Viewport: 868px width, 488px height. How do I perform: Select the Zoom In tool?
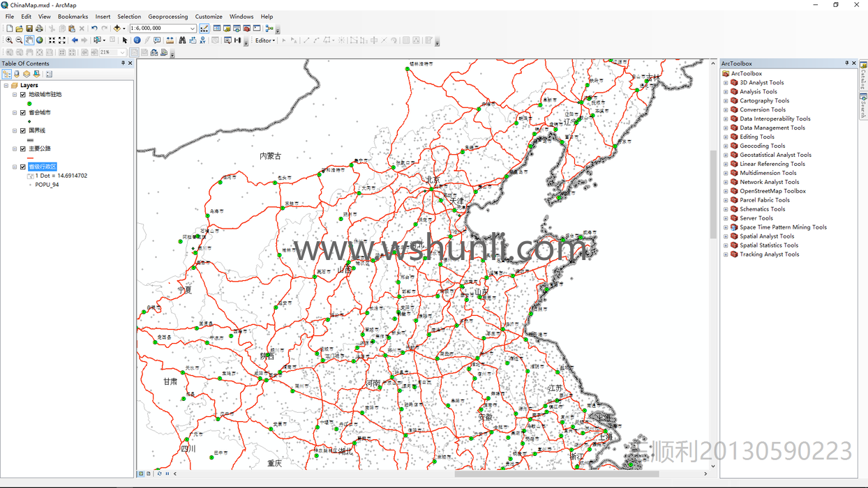(9, 40)
